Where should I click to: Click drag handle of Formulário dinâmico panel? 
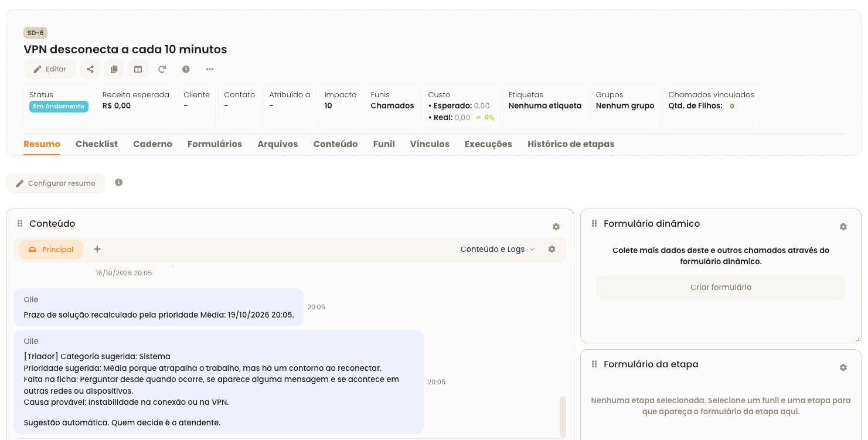point(594,223)
